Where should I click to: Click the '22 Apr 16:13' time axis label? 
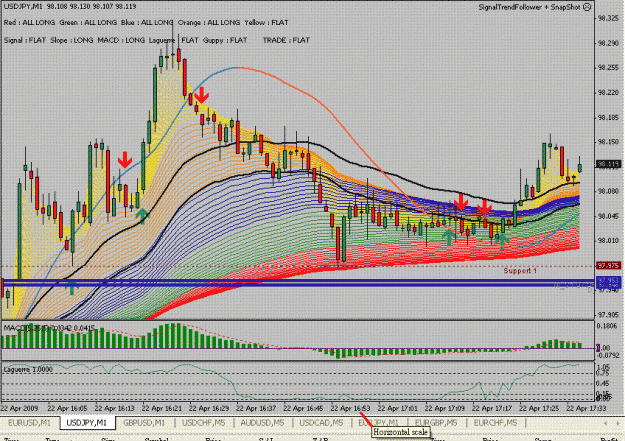[114, 408]
